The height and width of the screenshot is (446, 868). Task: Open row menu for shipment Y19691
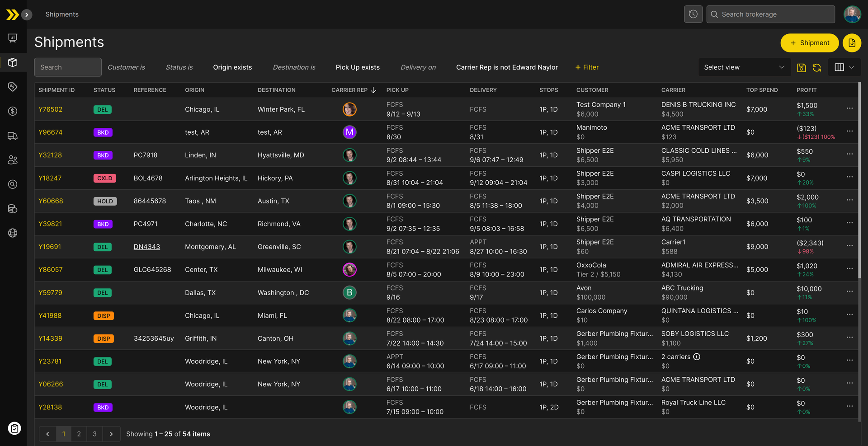coord(849,246)
